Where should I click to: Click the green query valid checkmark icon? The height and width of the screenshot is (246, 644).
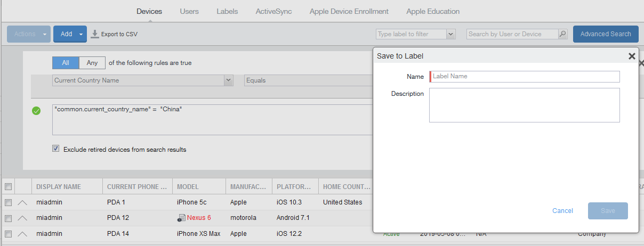pos(36,111)
